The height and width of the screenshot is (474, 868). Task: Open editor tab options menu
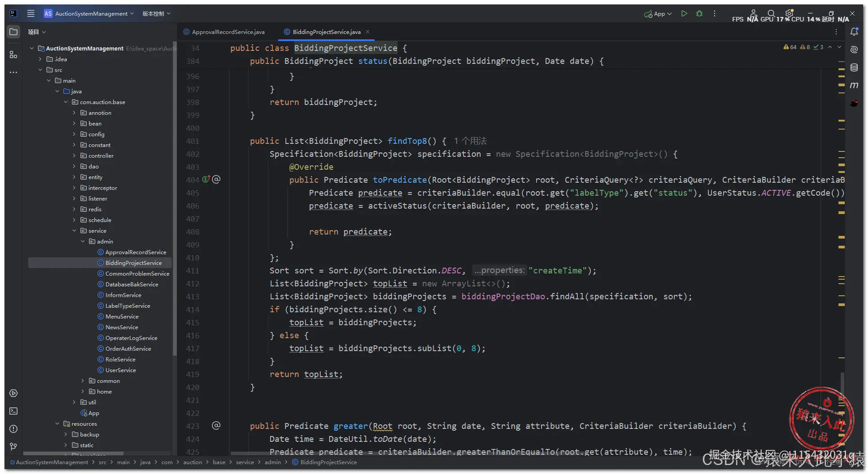pyautogui.click(x=836, y=32)
